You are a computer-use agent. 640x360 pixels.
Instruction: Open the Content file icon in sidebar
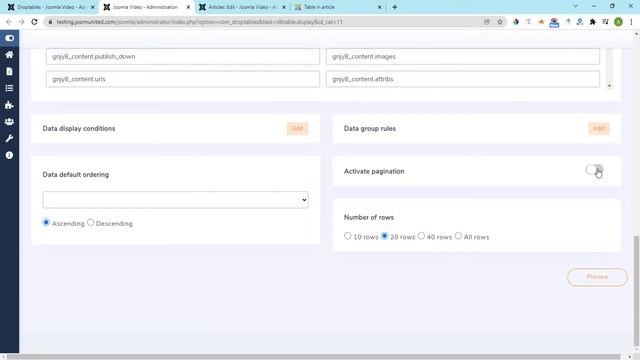click(9, 71)
